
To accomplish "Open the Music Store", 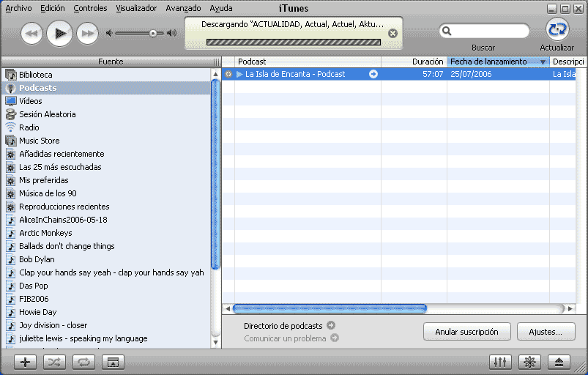I will 106,141.
